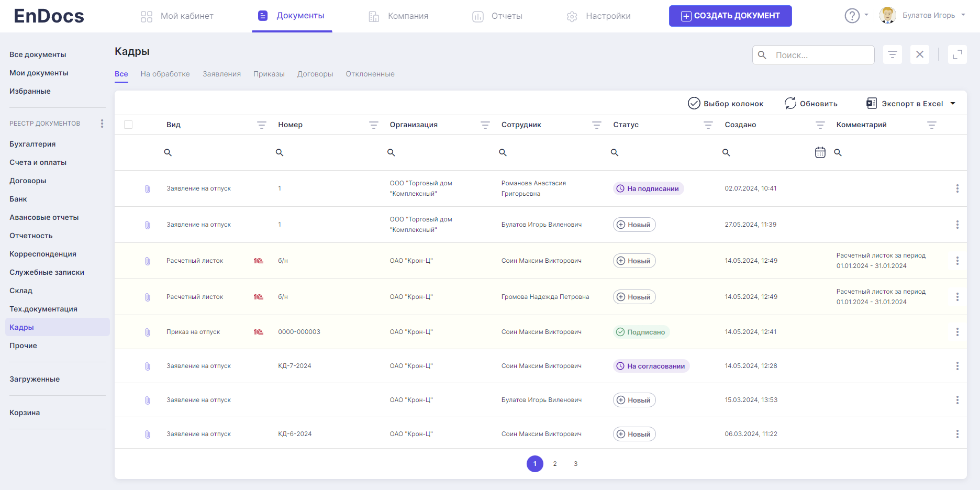Click attachment paperclip on Приказ на отпуск row

148,332
